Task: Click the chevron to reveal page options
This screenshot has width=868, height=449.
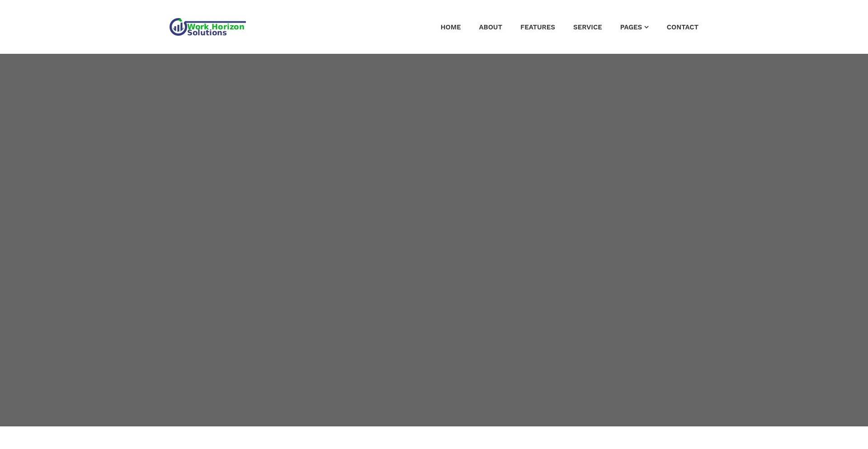Action: point(646,27)
